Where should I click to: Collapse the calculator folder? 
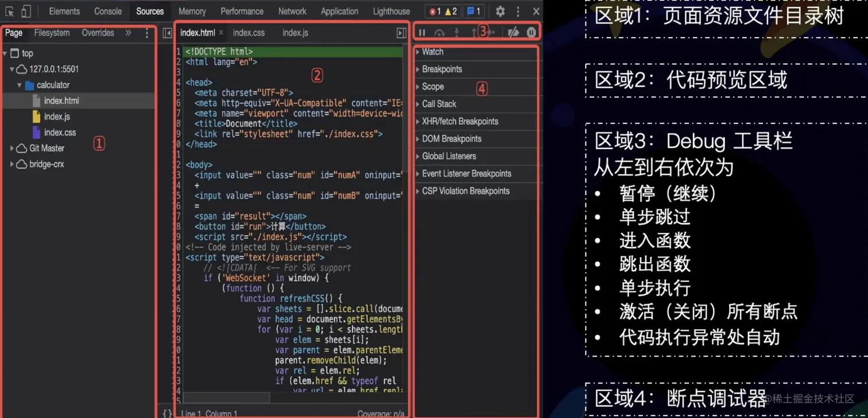coord(20,85)
